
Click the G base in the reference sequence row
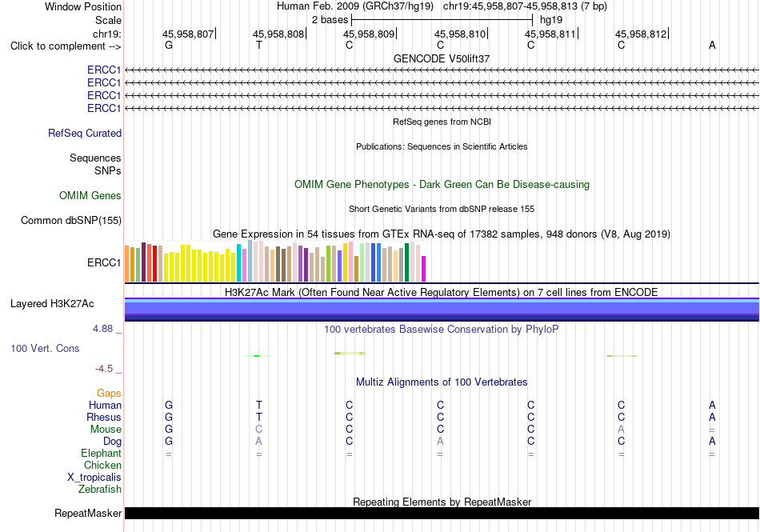(x=169, y=45)
